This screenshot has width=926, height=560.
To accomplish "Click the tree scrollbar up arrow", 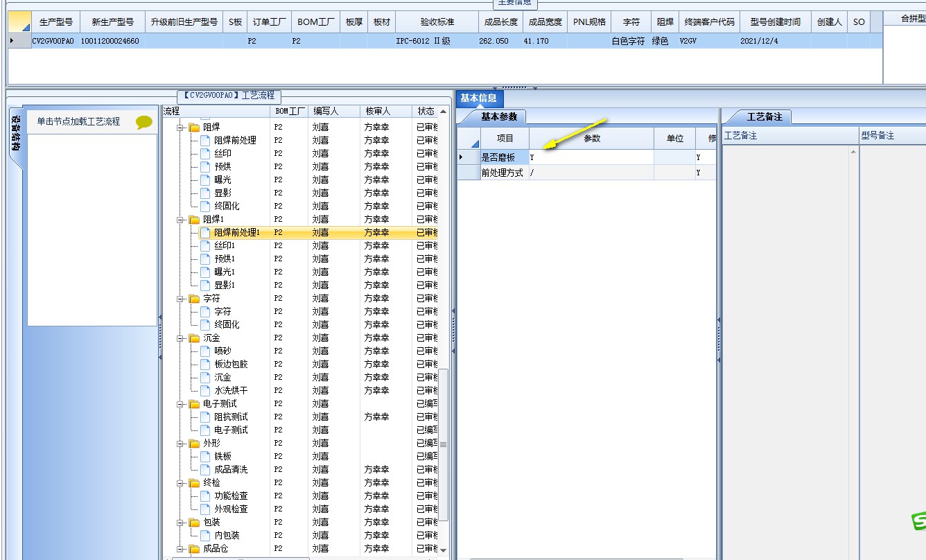I will click(444, 111).
